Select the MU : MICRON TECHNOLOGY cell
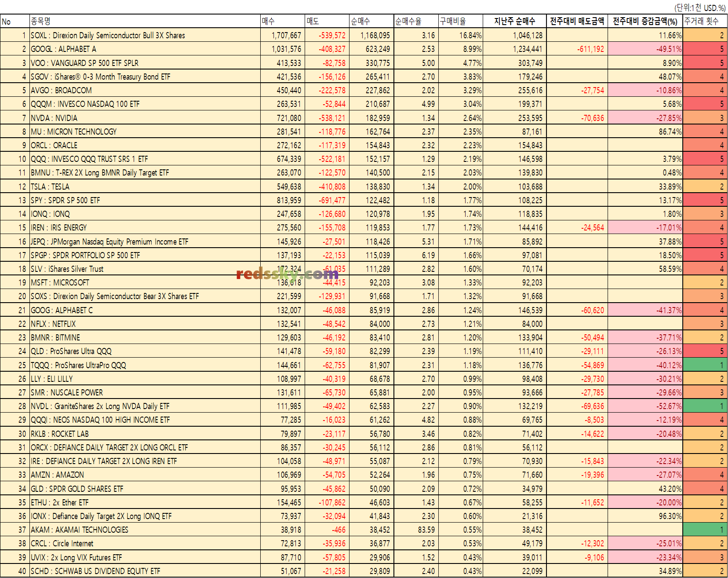Image resolution: width=728 pixels, height=578 pixels. coord(145,132)
